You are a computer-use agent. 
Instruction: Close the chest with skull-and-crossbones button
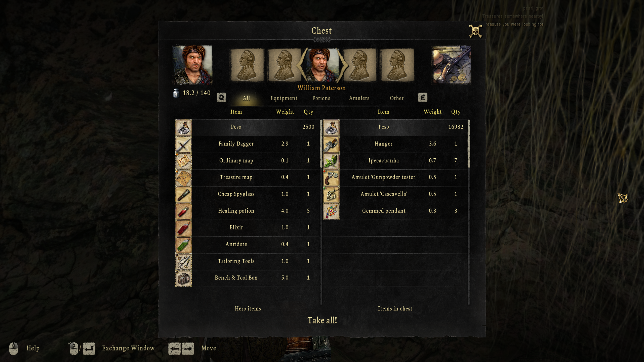[475, 31]
